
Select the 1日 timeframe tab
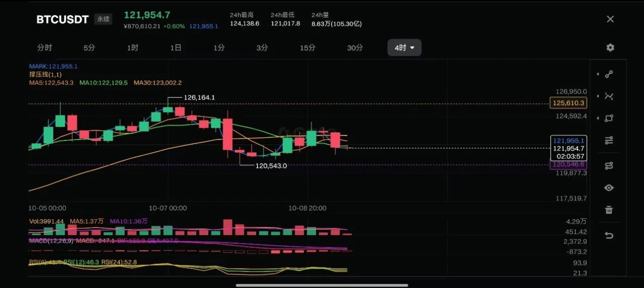point(176,48)
